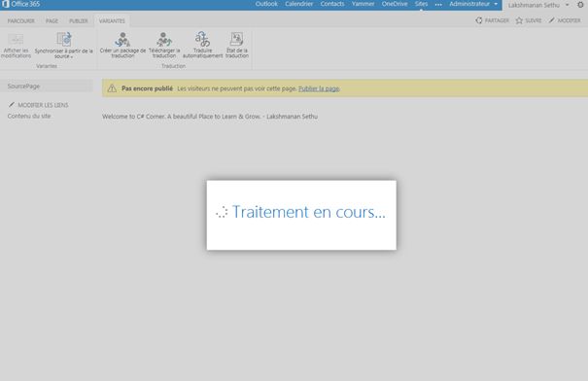Click Télécharger la traduction icon
The height and width of the screenshot is (381, 588).
(164, 46)
